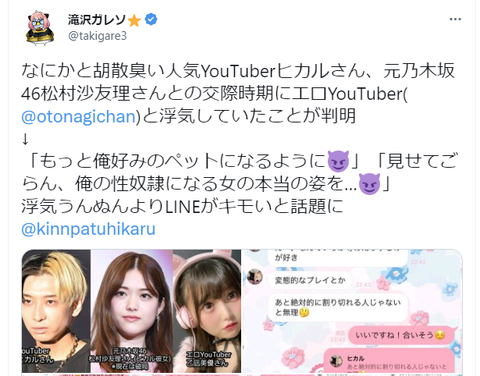Image resolution: width=480 pixels, height=376 pixels.
Task: Open the blond-haired man photo
Action: pyautogui.click(x=56, y=311)
